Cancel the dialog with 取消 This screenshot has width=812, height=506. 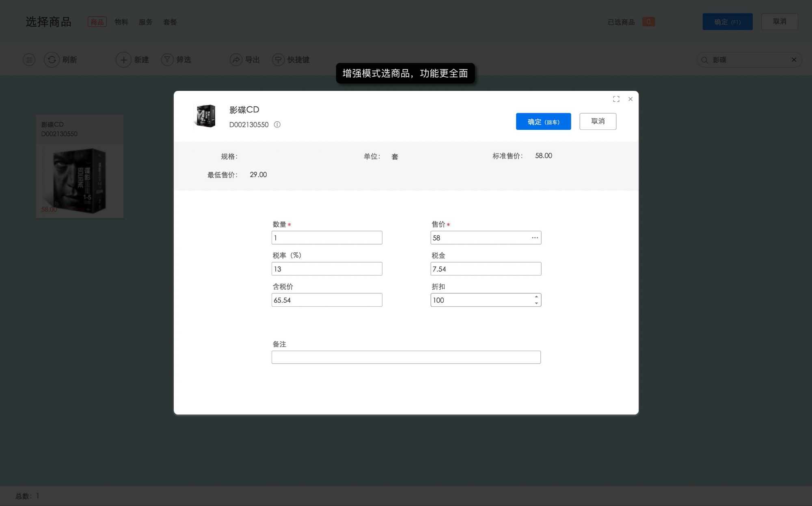coord(598,121)
